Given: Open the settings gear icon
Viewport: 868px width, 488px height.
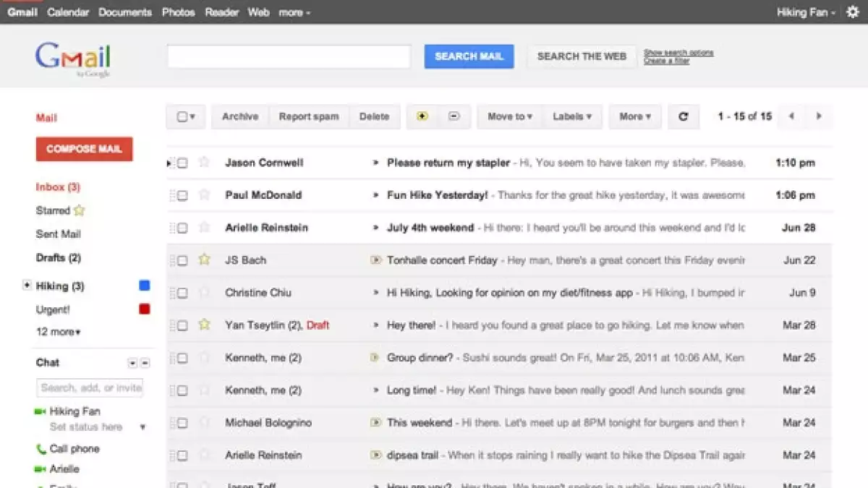Looking at the screenshot, I should tap(852, 12).
